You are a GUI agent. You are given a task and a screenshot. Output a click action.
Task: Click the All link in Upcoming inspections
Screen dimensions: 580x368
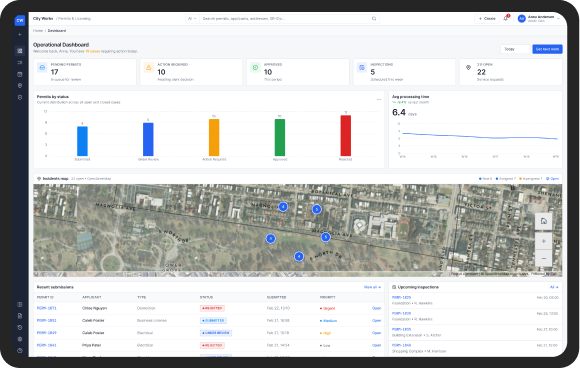click(x=554, y=287)
